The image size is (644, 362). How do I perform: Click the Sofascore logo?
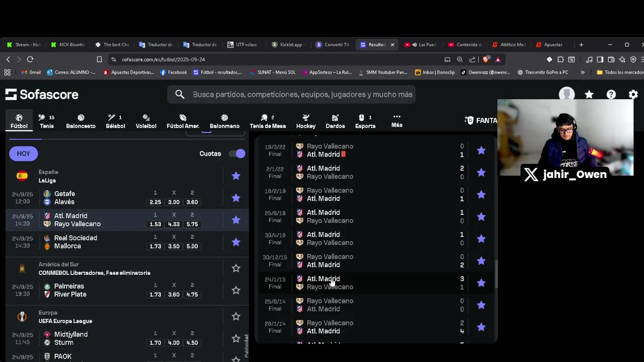[x=42, y=95]
